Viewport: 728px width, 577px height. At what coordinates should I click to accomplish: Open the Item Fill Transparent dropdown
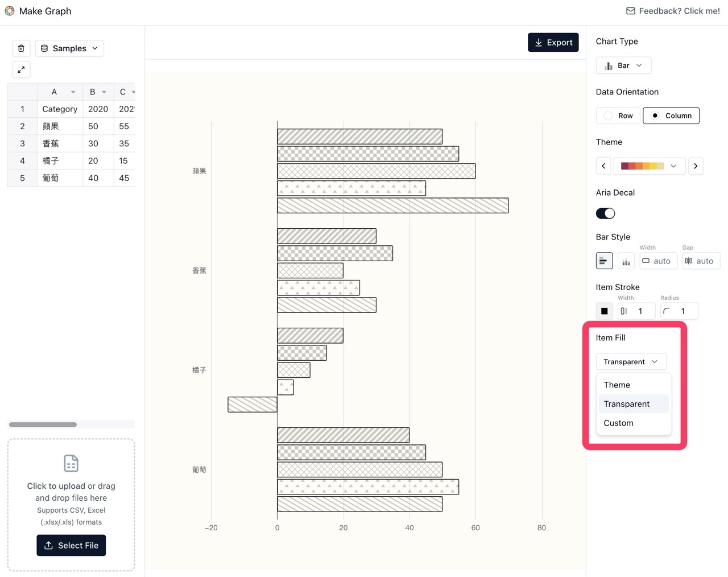click(x=631, y=362)
